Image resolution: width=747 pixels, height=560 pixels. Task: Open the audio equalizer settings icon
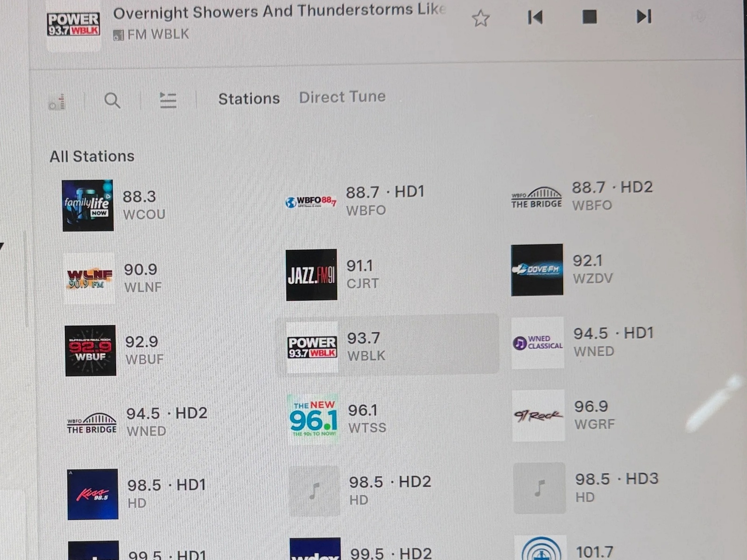click(57, 102)
